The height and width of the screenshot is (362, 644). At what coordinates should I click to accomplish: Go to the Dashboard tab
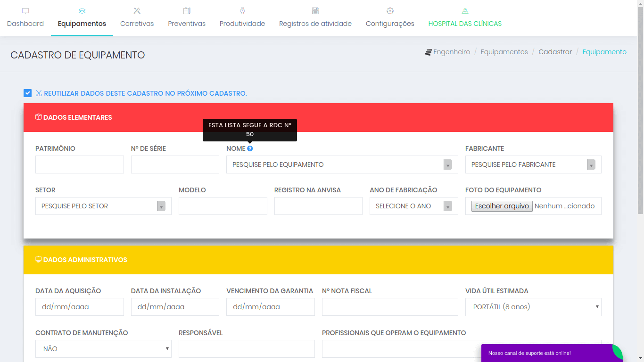(x=25, y=18)
